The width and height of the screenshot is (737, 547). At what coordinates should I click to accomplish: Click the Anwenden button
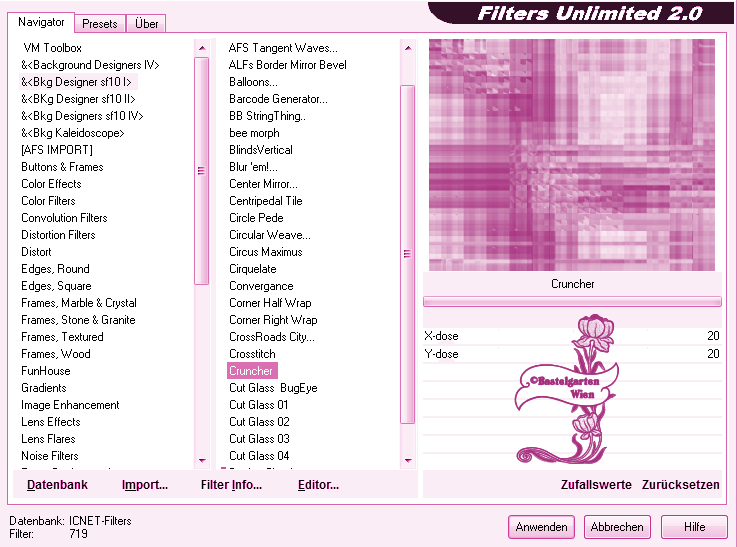point(541,527)
